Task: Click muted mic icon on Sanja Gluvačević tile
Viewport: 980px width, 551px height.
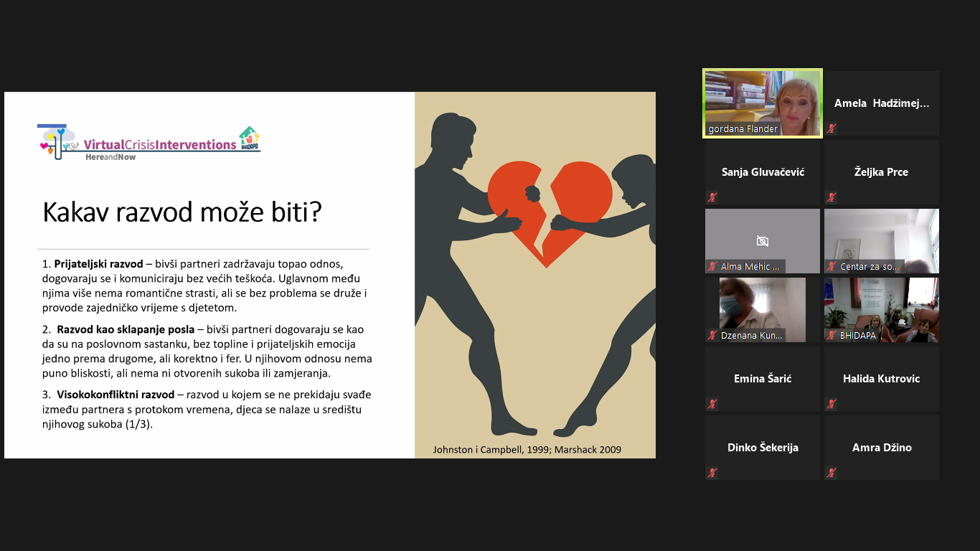Action: coord(712,197)
